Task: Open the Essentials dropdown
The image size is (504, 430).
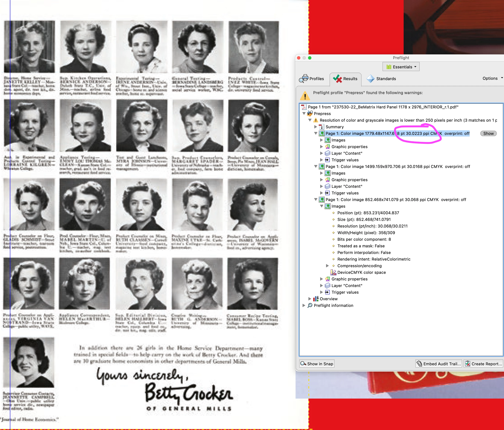Action: [x=401, y=67]
